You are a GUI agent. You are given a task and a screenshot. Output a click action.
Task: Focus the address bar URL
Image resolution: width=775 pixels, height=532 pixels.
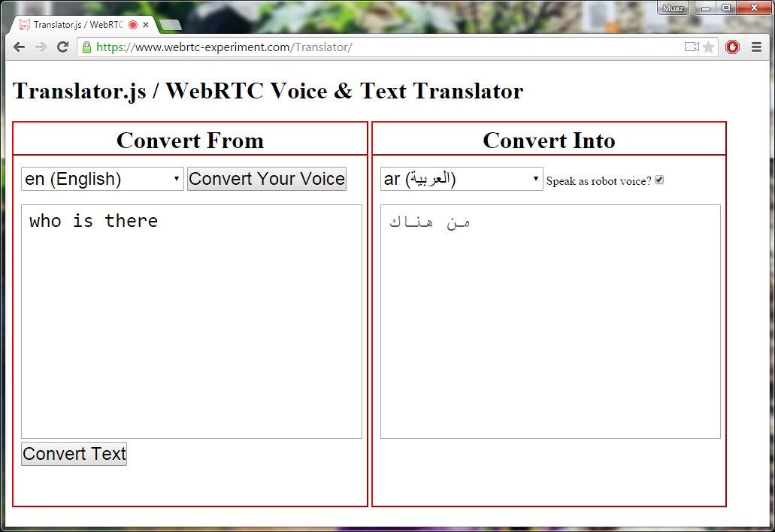click(x=225, y=47)
